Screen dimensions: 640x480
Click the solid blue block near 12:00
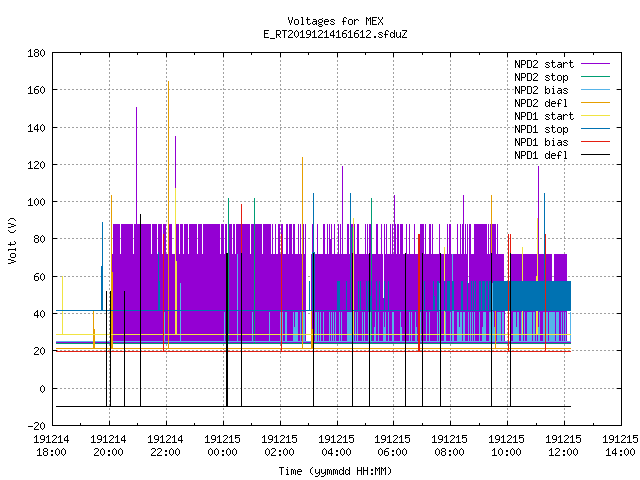coord(531,296)
